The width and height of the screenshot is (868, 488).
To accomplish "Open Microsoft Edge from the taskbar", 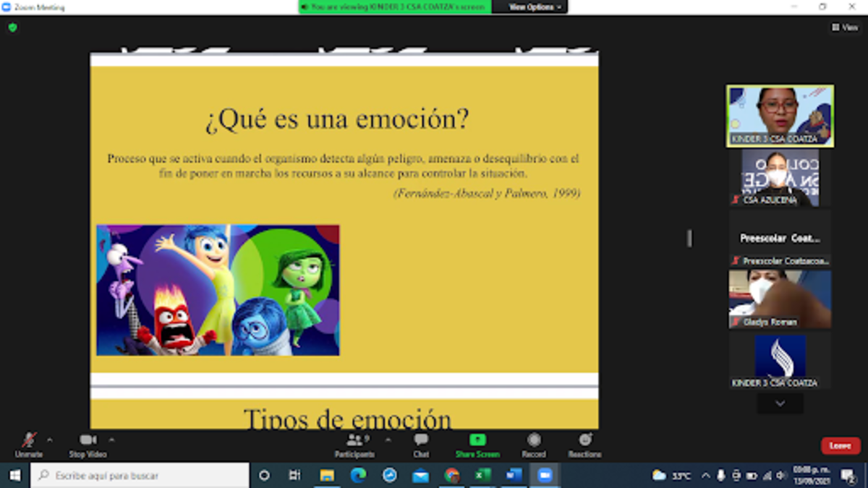I will 358,475.
